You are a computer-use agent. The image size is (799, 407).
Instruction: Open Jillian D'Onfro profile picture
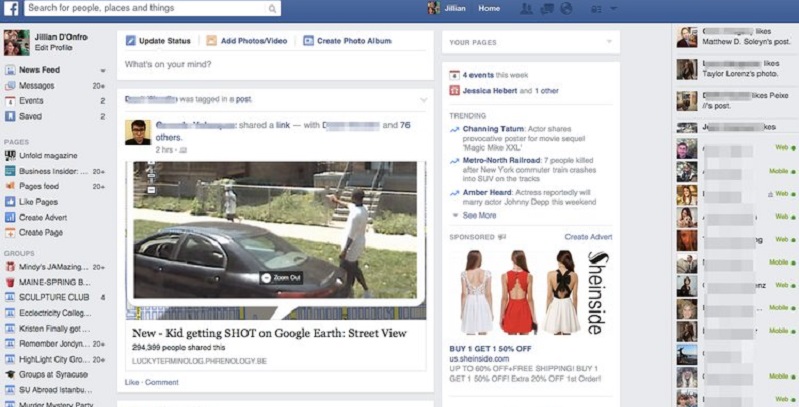16,42
